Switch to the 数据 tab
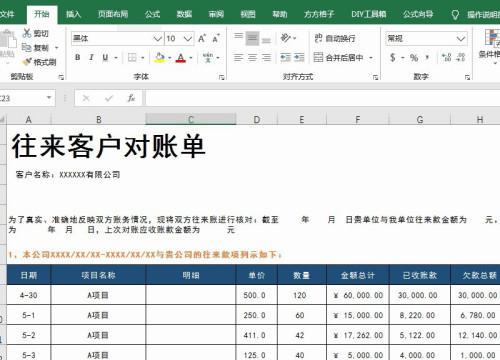The height and width of the screenshot is (360, 500). tap(184, 14)
